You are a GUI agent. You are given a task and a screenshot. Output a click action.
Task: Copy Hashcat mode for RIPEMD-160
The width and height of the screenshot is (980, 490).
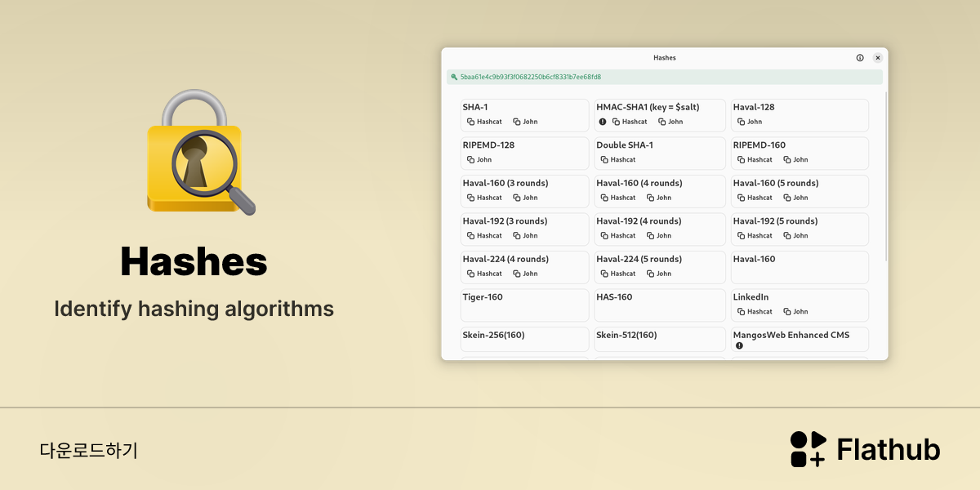pos(755,160)
